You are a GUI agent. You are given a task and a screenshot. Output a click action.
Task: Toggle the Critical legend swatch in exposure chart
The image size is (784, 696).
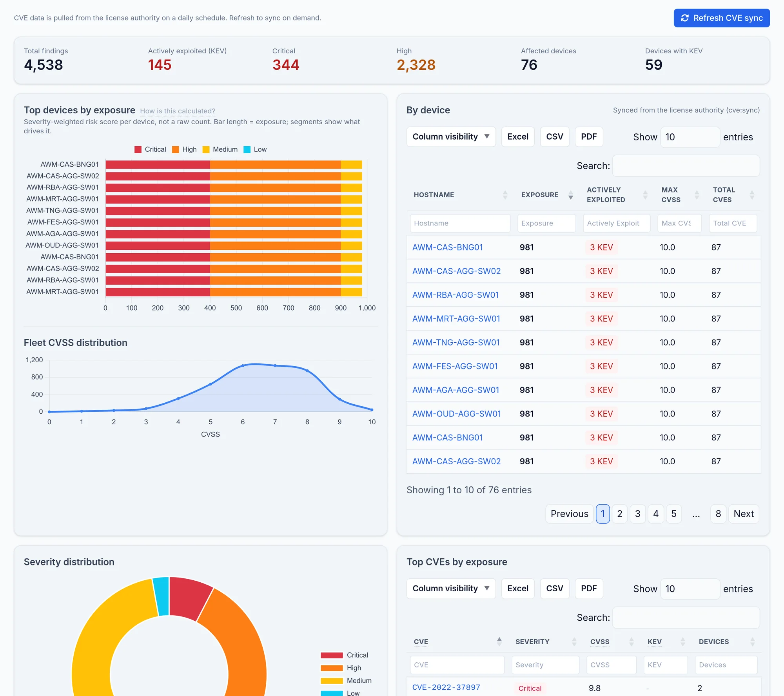click(x=138, y=149)
